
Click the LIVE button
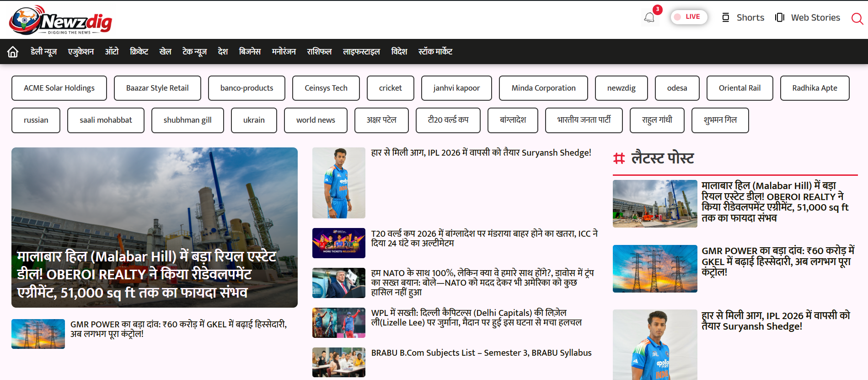click(689, 17)
